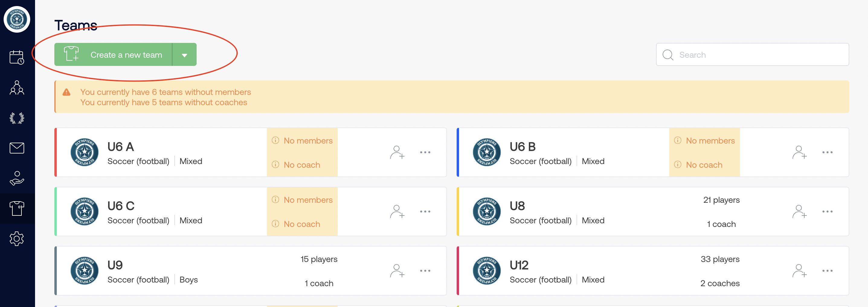Open the more options menu for U6 B
This screenshot has width=868, height=307.
(827, 152)
